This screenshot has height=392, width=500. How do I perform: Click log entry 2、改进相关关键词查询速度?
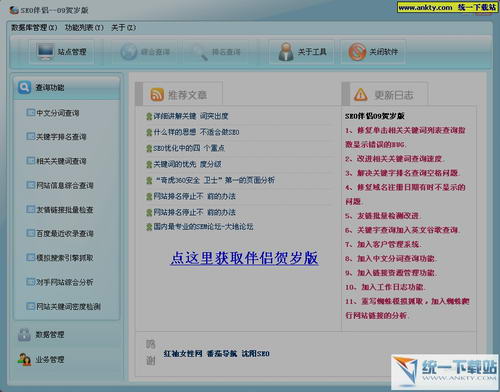[395, 159]
